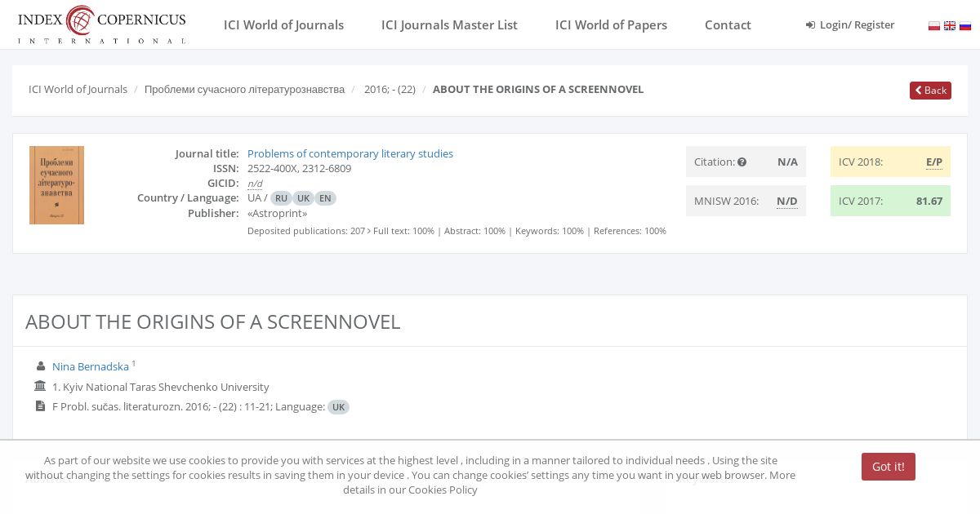Click the red Back button
Viewport: 980px width, 514px height.
(930, 91)
